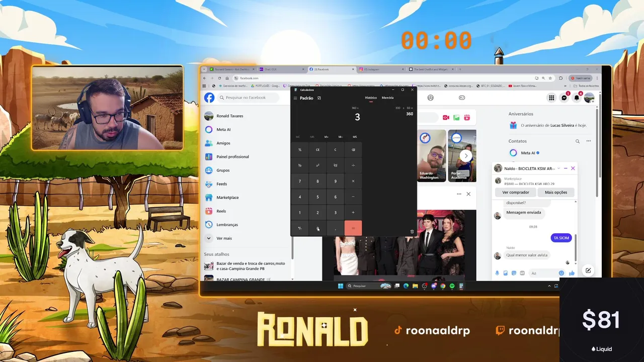Open the Facebook gaming tab icon
Viewport: 644px width, 362px height.
462,98
